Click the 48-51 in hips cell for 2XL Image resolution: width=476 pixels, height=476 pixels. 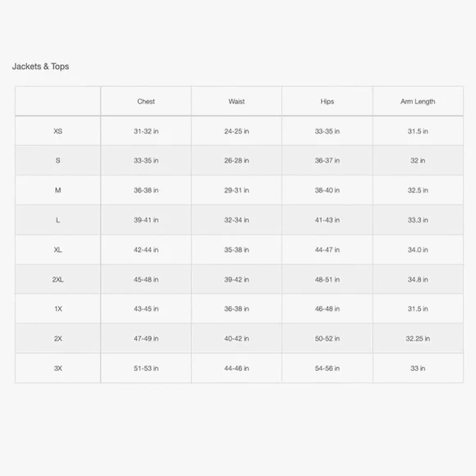327,280
